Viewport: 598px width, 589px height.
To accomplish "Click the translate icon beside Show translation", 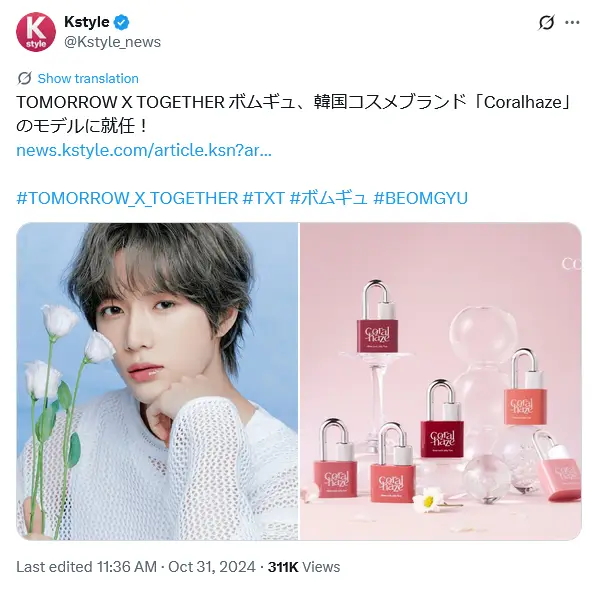I will coord(25,78).
